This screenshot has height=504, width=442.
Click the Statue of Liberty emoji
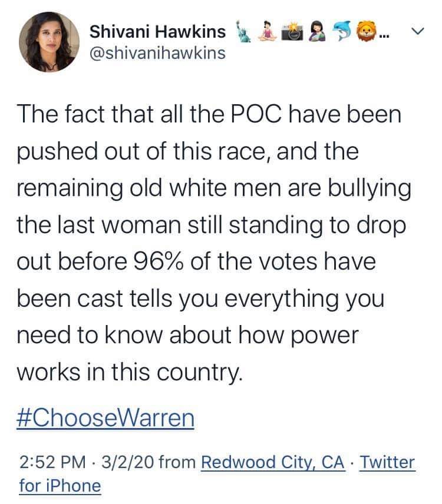point(244,32)
